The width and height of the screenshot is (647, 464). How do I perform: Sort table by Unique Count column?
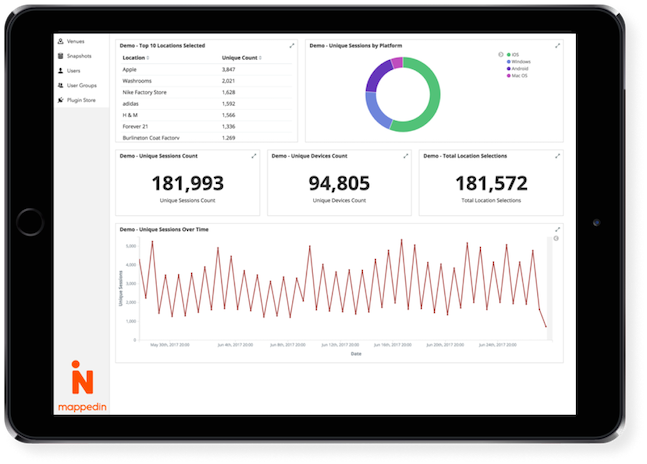pyautogui.click(x=242, y=58)
